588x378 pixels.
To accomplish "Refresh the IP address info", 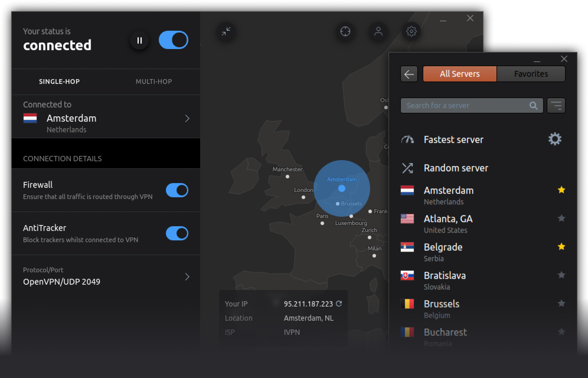I will [x=339, y=304].
